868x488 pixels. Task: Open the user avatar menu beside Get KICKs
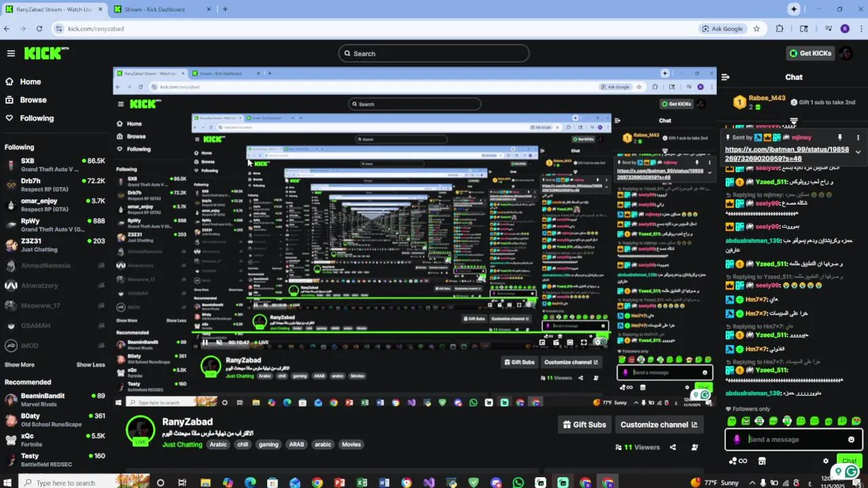pyautogui.click(x=846, y=54)
